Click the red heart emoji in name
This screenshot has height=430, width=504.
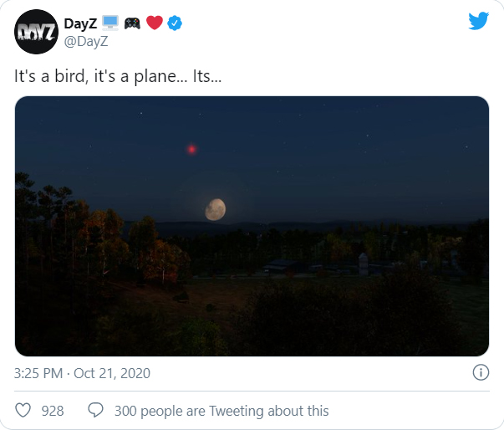[x=155, y=23]
